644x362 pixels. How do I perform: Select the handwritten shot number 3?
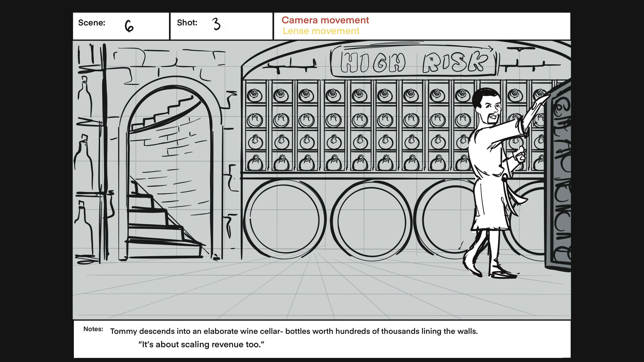(217, 24)
